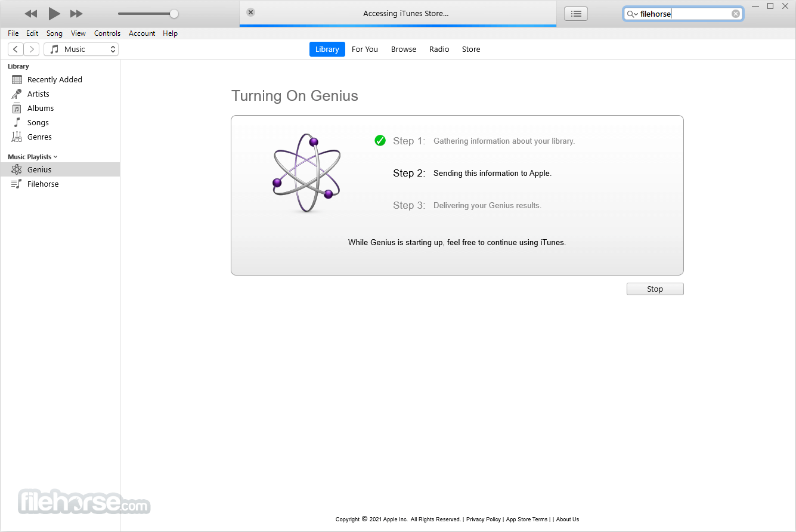Switch to the Radio tab
This screenshot has height=532, width=796.
(439, 50)
